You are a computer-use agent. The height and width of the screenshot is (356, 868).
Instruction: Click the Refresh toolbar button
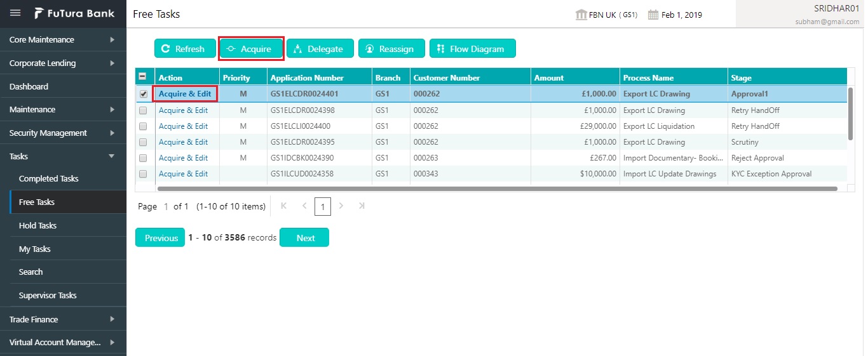185,49
